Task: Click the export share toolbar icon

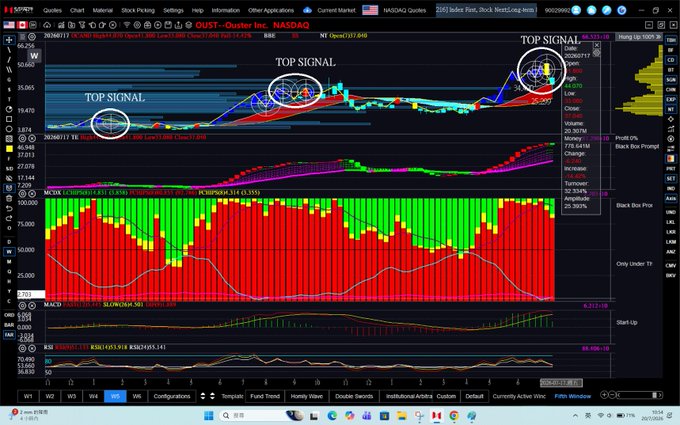Action: 178,25
